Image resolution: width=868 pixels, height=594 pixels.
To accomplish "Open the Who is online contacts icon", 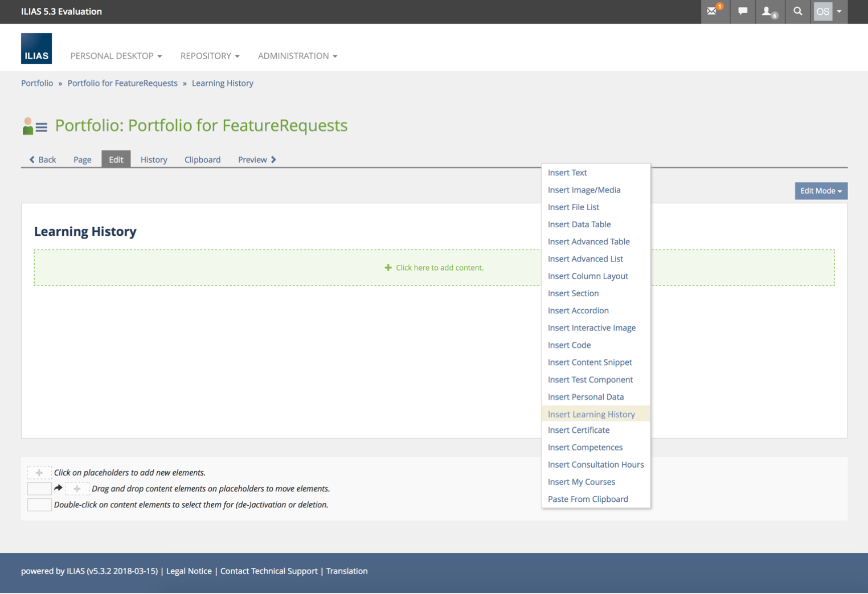I will click(x=769, y=11).
